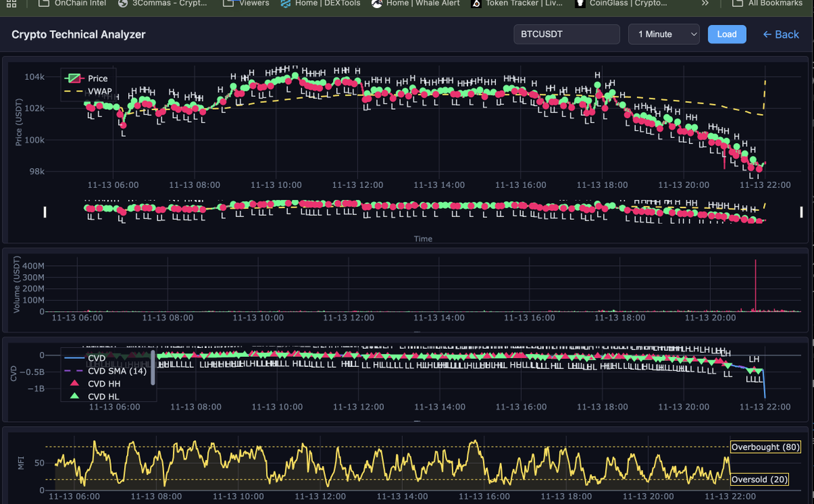
Task: Click the Volume (USDT) axis title
Action: tap(16, 286)
